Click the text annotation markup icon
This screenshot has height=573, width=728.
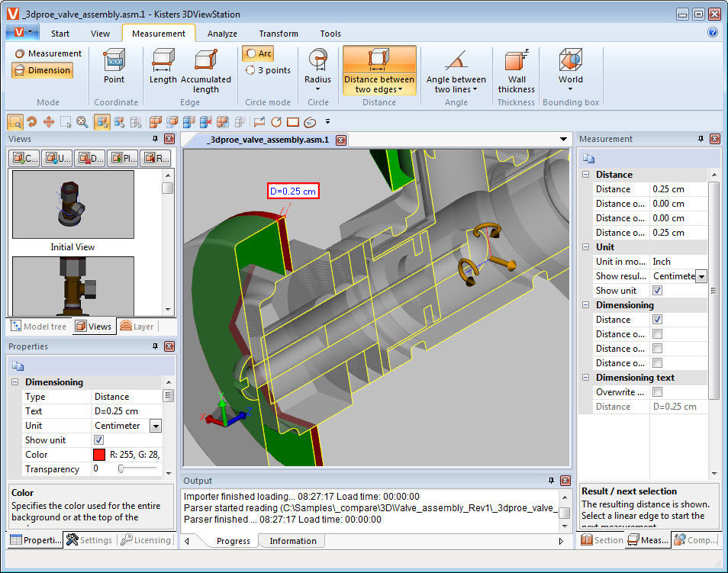point(259,122)
